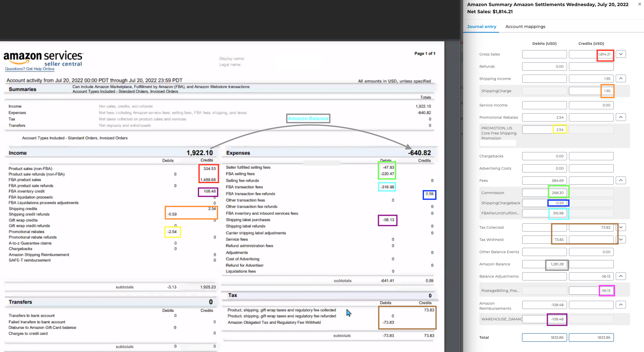
Task: Click the Summaries section heading
Action: tap(22, 89)
